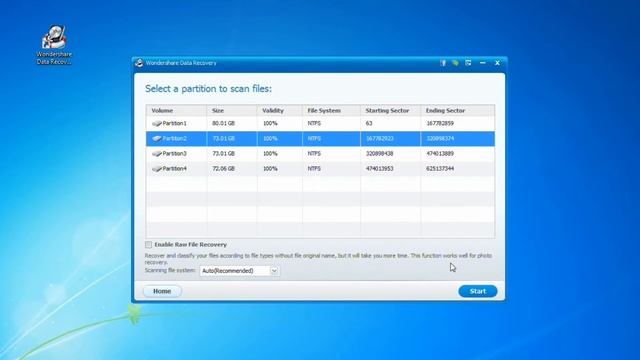This screenshot has width=640, height=360.
Task: Select the Partition1 row name
Action: (174, 123)
